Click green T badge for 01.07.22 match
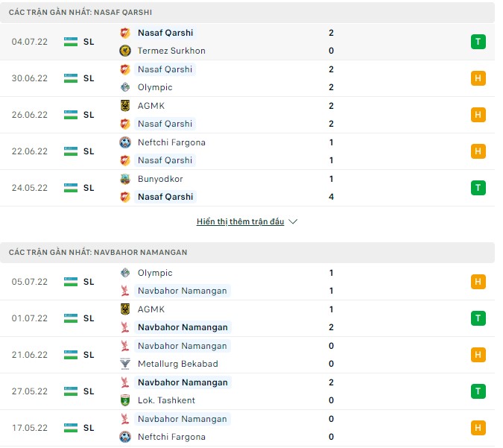This screenshot has height=448, width=503. 478,318
